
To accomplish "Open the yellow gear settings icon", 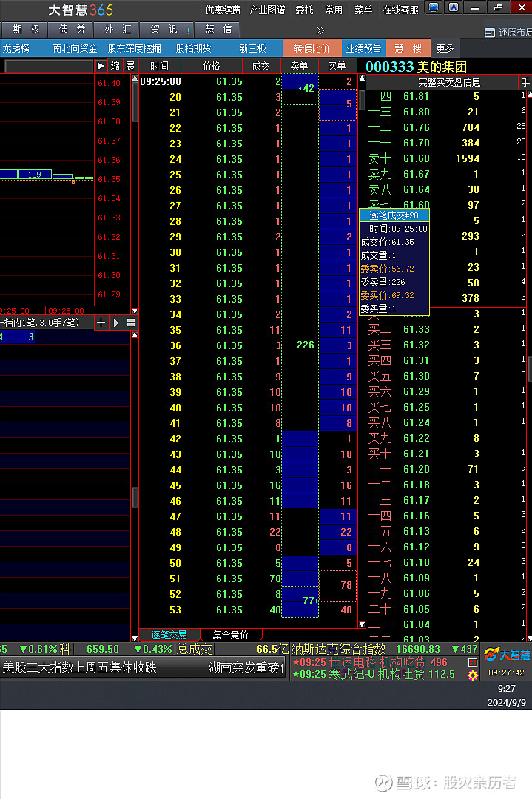I will (473, 675).
